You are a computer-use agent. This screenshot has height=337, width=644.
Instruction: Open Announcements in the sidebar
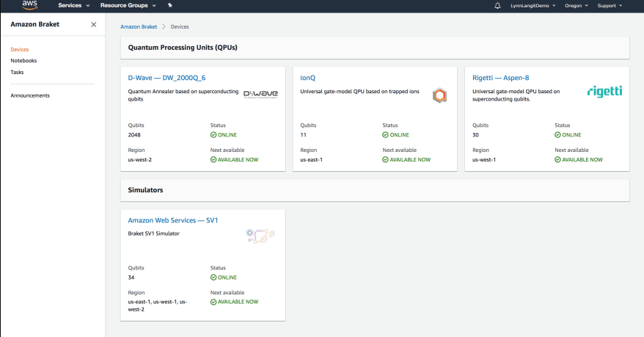point(30,95)
